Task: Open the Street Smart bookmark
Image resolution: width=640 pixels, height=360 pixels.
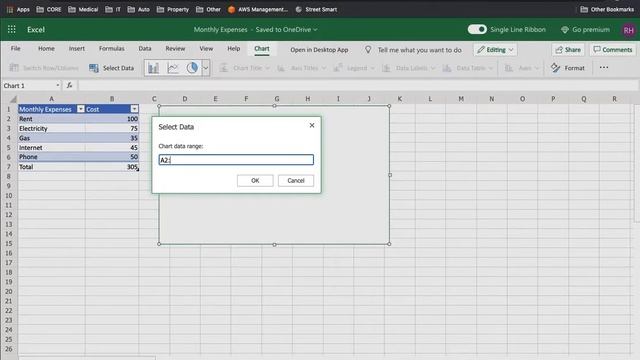Action: [x=316, y=9]
